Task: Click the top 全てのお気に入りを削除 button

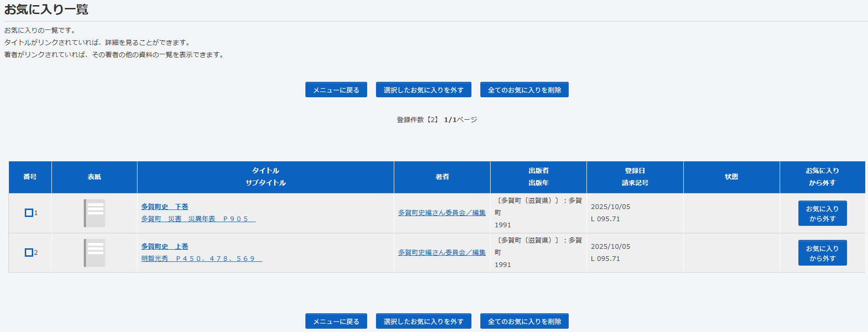Action: tap(524, 90)
